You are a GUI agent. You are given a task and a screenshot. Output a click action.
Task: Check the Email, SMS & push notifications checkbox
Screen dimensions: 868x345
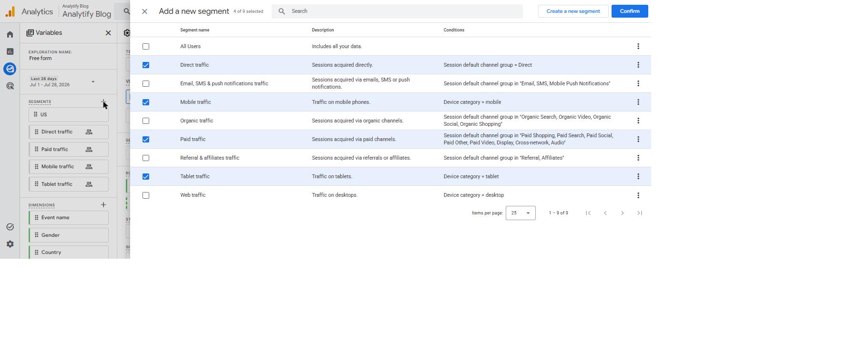pyautogui.click(x=146, y=83)
